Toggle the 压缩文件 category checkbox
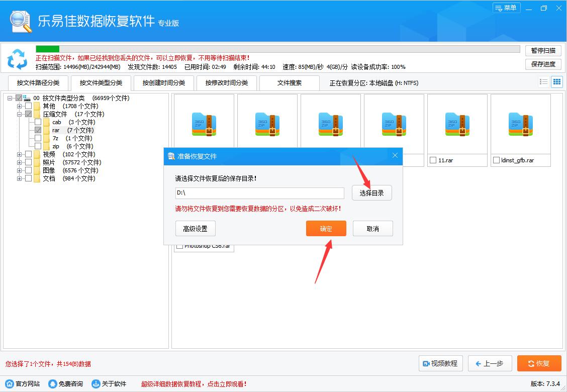This screenshot has height=392, width=567. 28,114
